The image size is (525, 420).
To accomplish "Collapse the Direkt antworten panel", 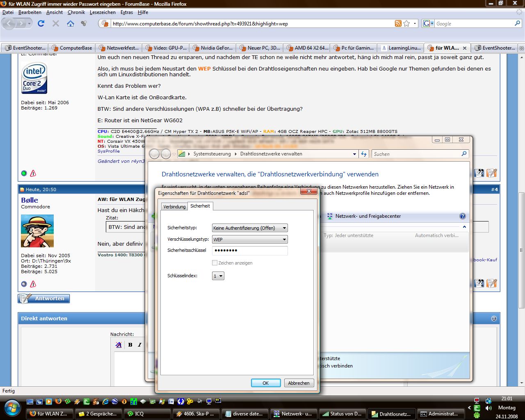I will [494, 318].
